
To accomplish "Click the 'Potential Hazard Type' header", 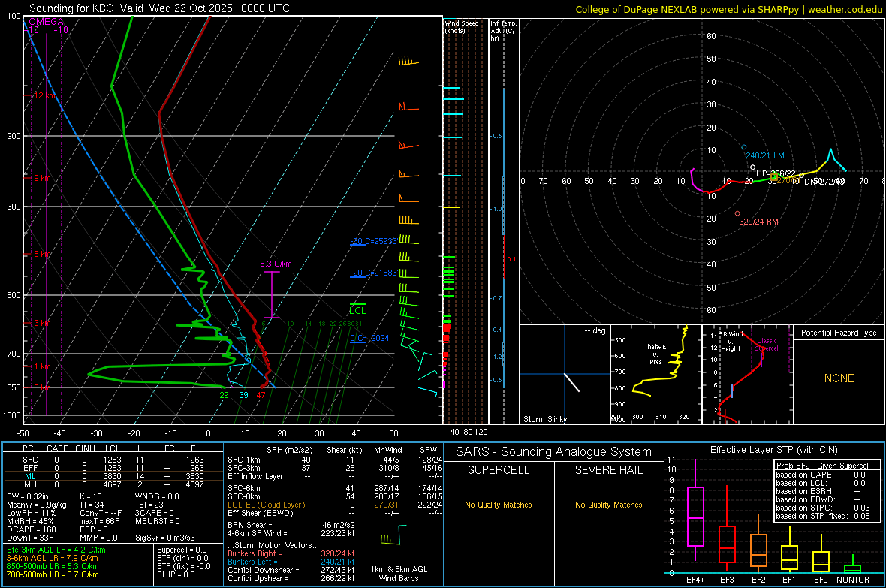I will click(839, 333).
